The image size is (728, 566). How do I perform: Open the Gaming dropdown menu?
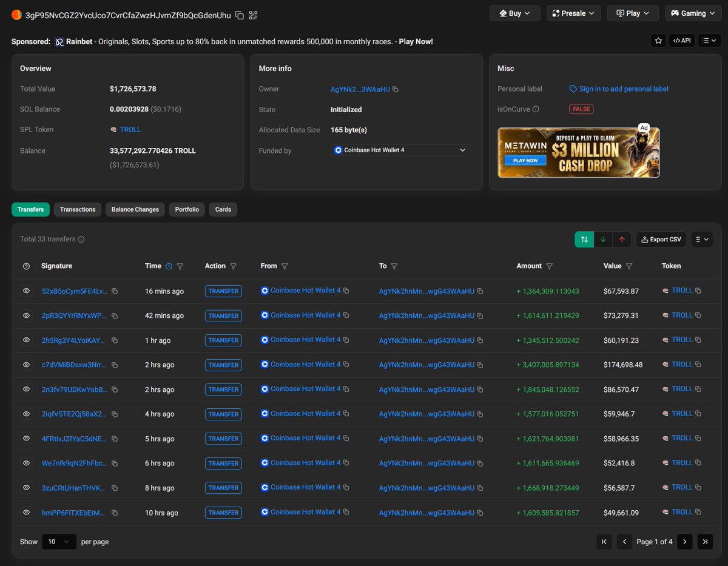pyautogui.click(x=693, y=13)
